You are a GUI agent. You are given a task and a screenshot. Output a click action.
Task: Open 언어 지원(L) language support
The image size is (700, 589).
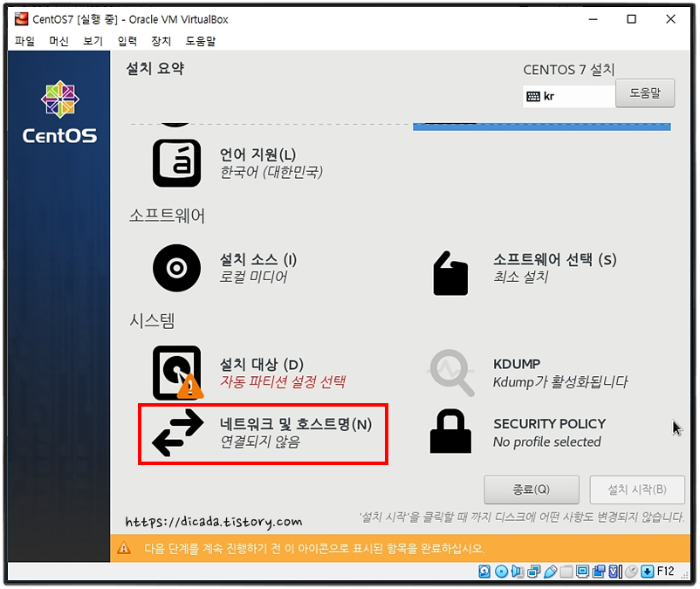pos(177,163)
